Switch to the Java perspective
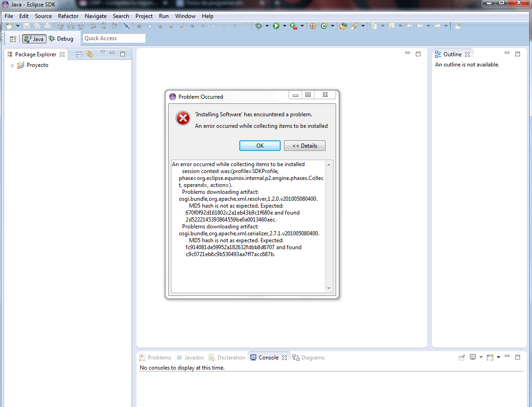 34,39
